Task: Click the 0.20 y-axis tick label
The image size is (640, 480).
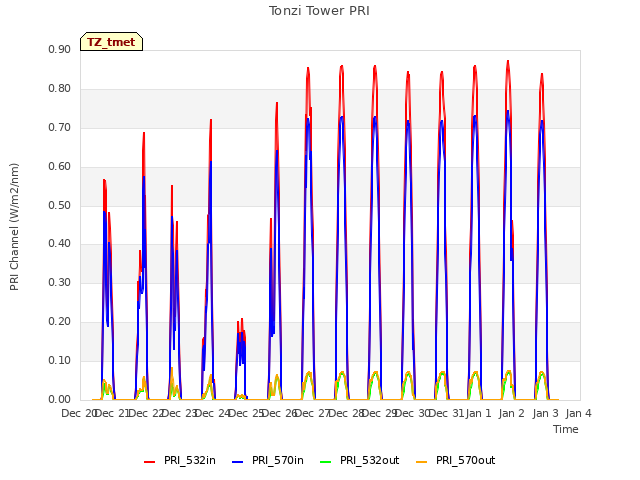Action: (x=60, y=321)
